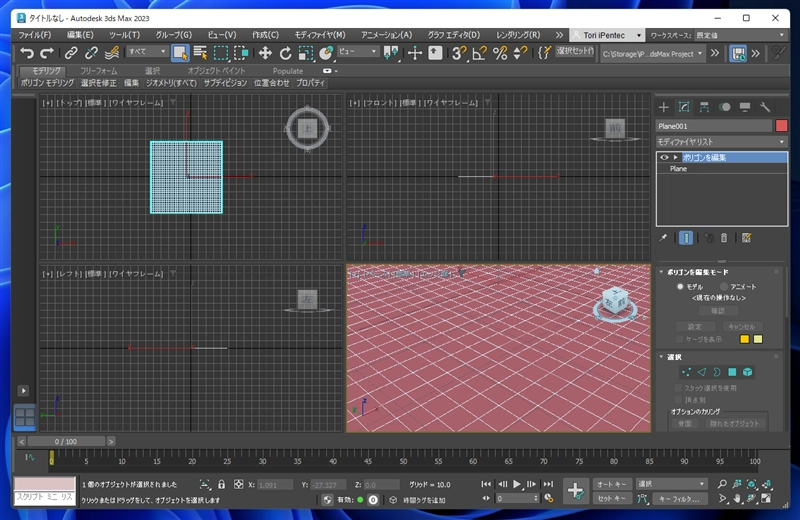This screenshot has width=800, height=520.
Task: Open the モディファイヤ(M) menu
Action: click(x=320, y=35)
